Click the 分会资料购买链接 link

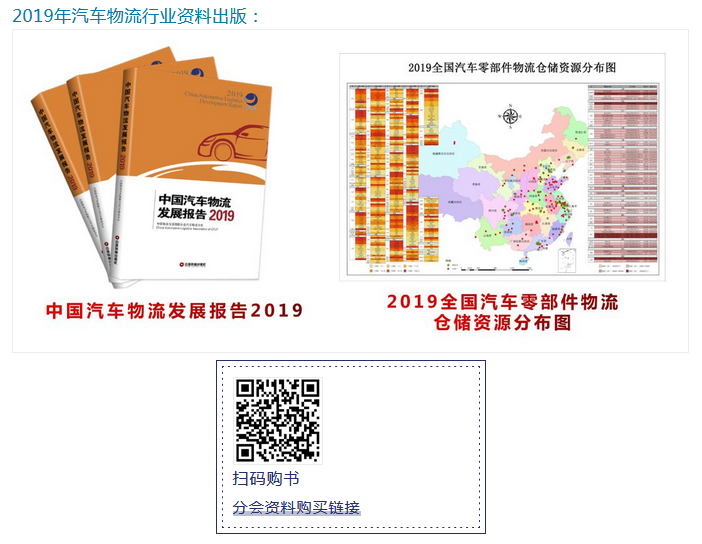(x=296, y=507)
